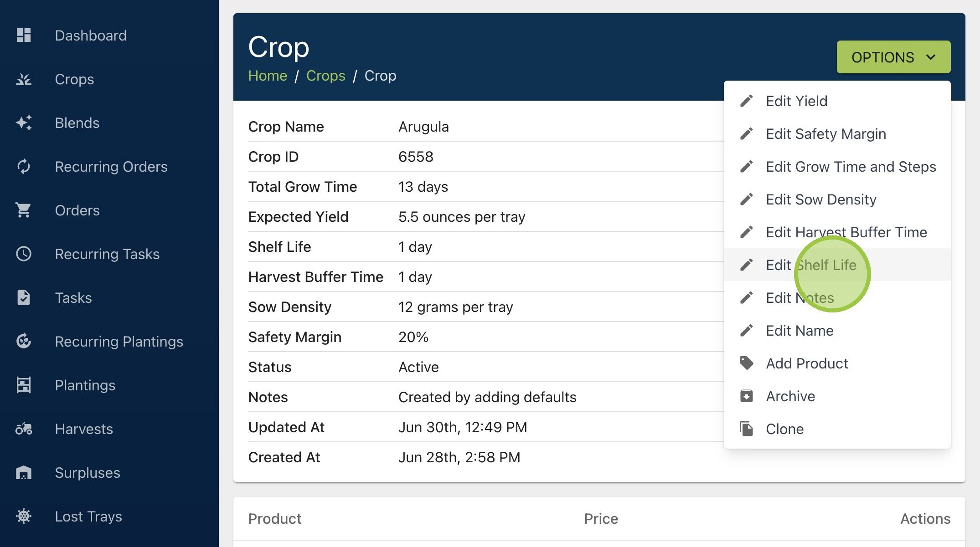Open the OPTIONS dropdown button

pos(893,57)
